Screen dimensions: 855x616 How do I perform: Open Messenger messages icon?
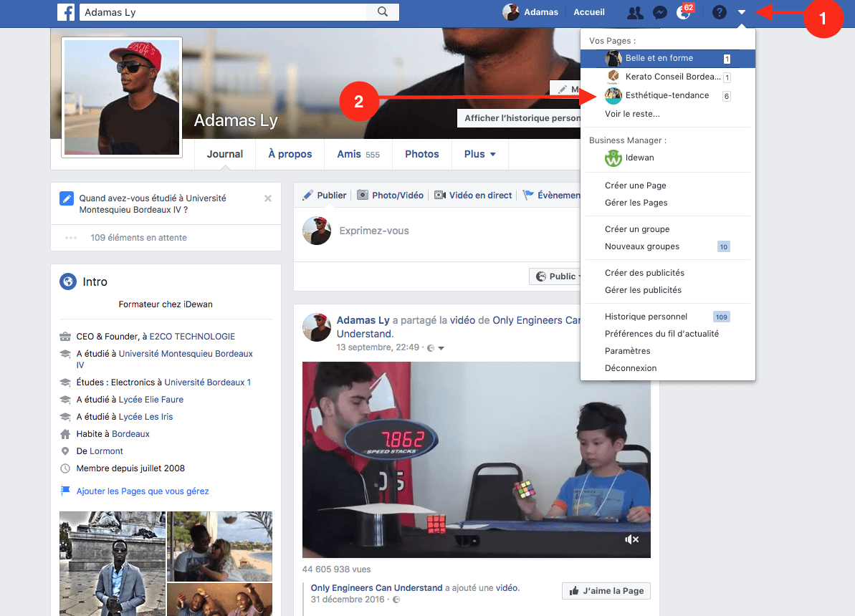[x=660, y=12]
